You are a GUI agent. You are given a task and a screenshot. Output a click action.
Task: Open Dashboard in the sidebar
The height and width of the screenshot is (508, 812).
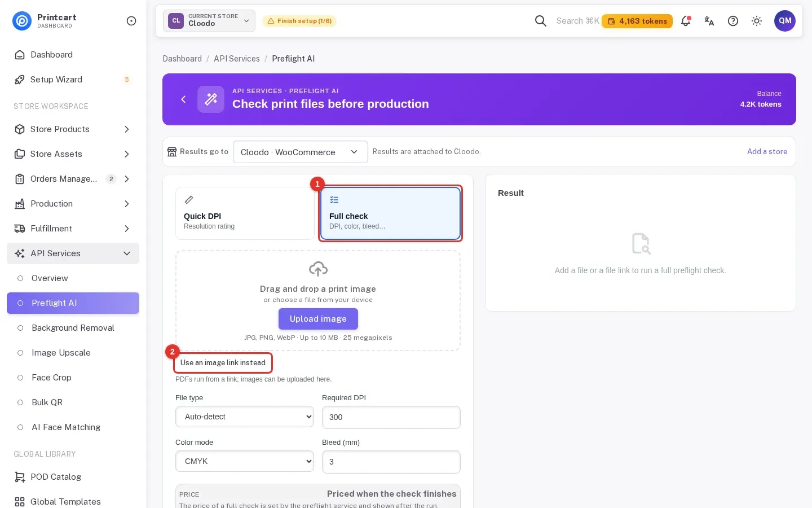tap(73, 55)
